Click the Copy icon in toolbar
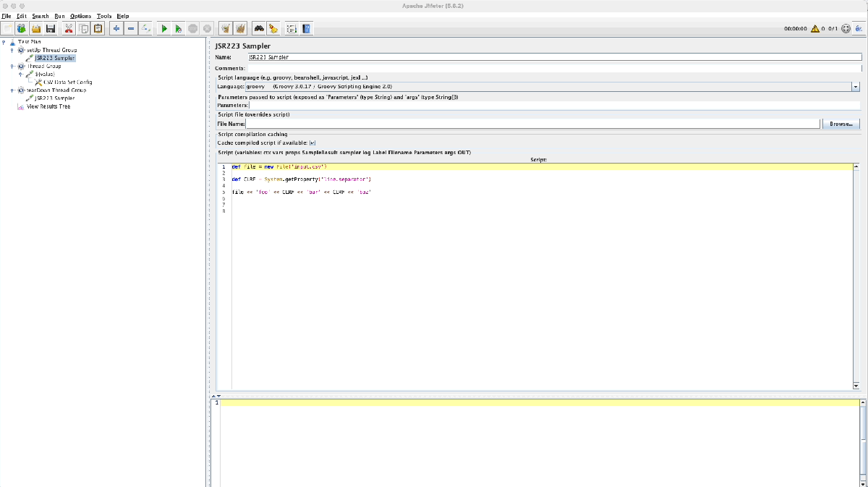Image resolution: width=868 pixels, height=487 pixels. coord(84,28)
